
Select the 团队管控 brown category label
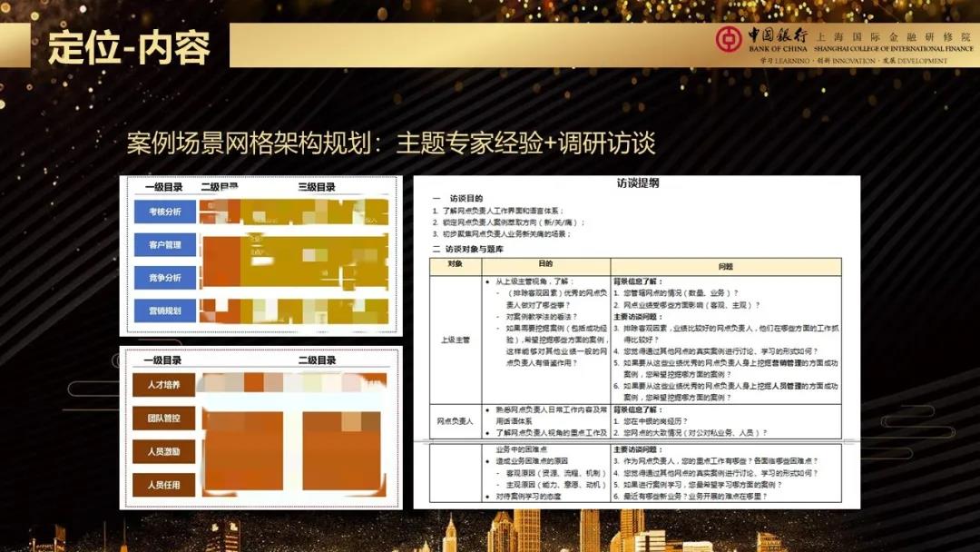point(164,419)
